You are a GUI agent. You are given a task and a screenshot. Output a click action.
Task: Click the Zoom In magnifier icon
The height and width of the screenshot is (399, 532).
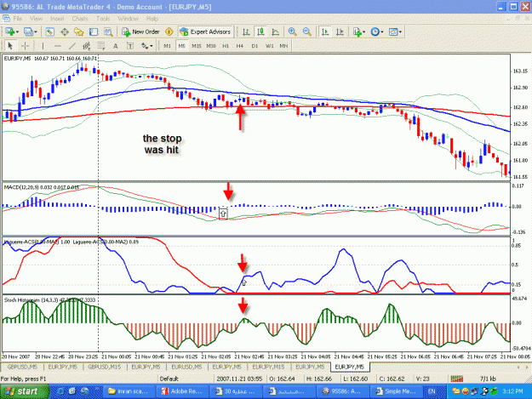[292, 31]
